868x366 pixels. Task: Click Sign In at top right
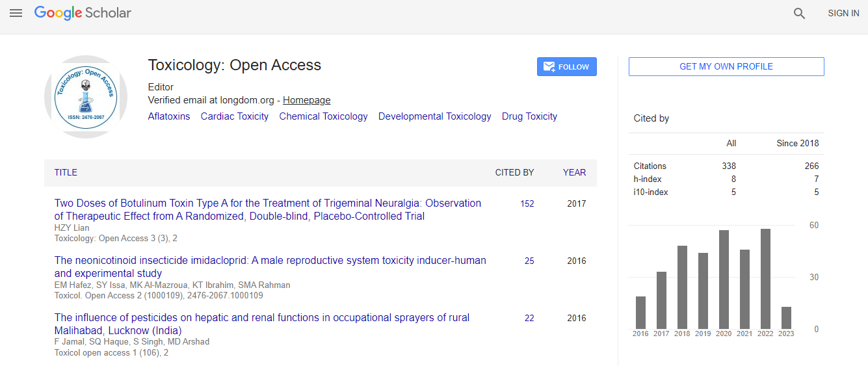[x=843, y=14]
